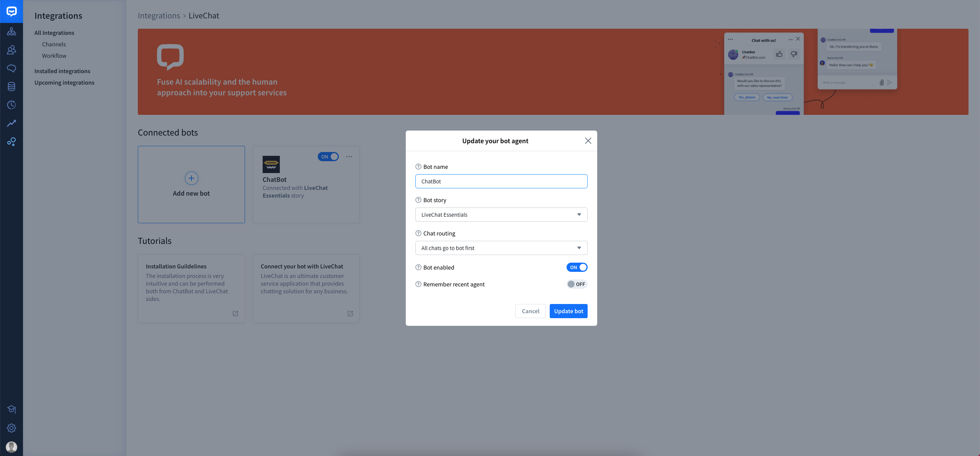Click help icon next to Bot story
Screen dimensions: 980x456
coord(418,200)
